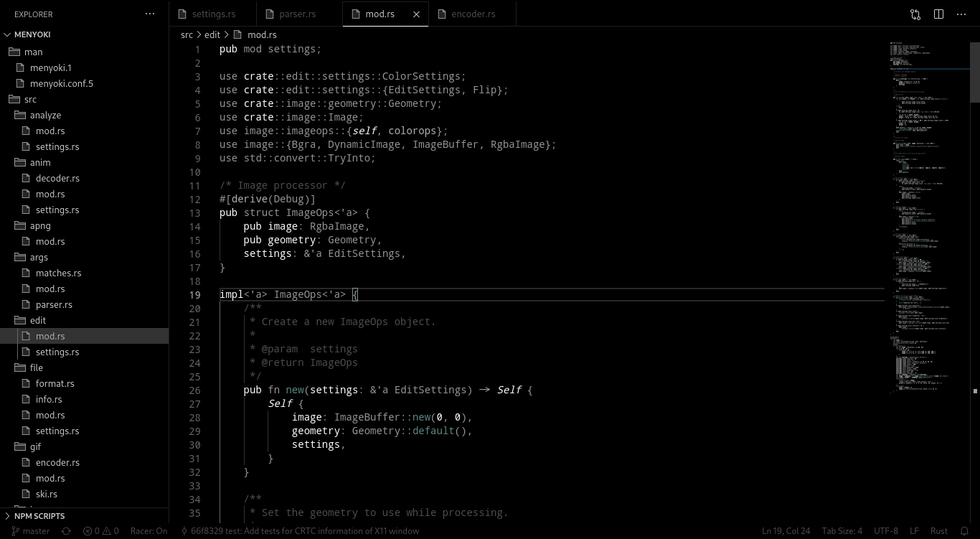Viewport: 980px width, 539px height.
Task: Open decoder.rs in anim folder
Action: coord(84,178)
